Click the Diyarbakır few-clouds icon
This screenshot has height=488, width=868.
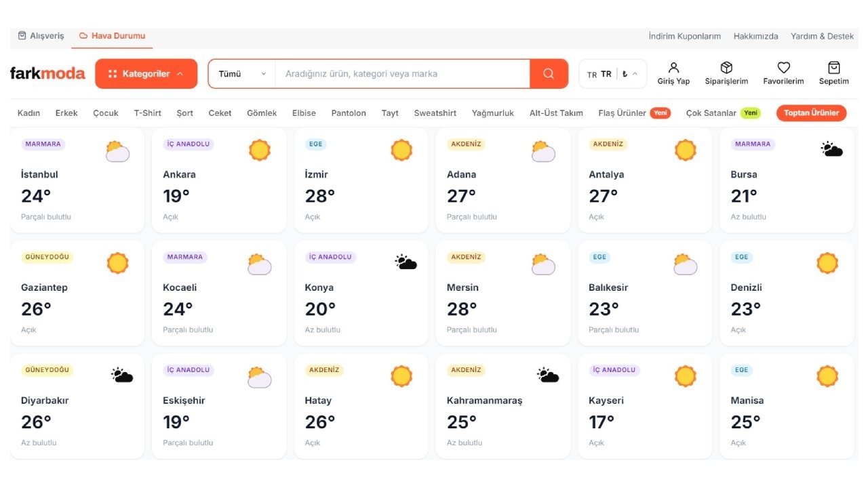(122, 375)
